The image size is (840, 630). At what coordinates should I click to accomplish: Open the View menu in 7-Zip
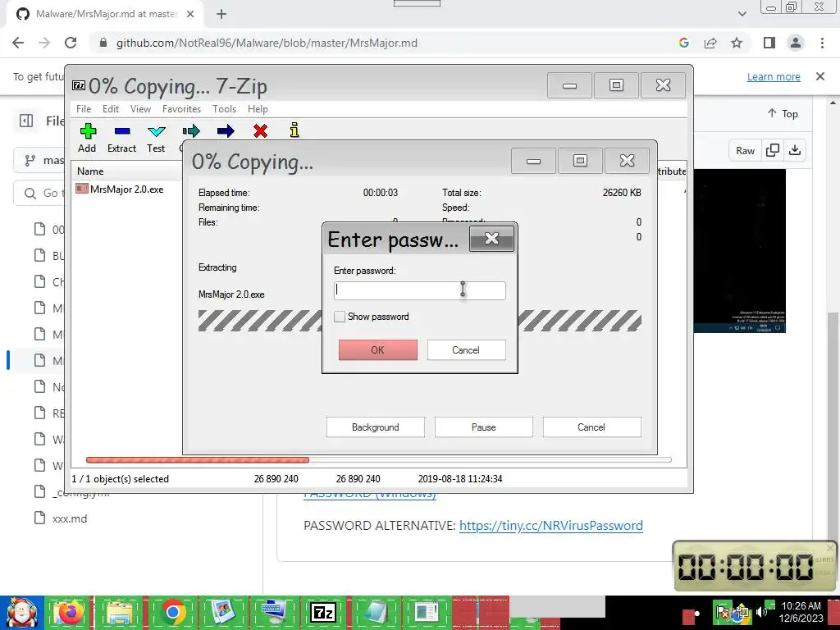[x=140, y=109]
